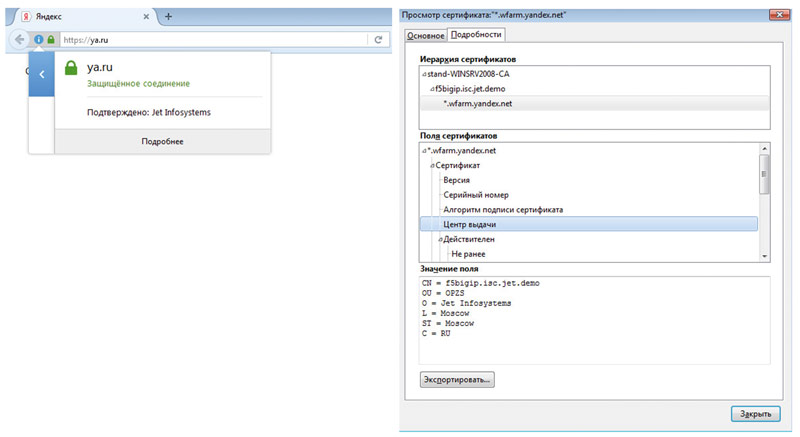Go back using the blue chevron panel

point(42,74)
